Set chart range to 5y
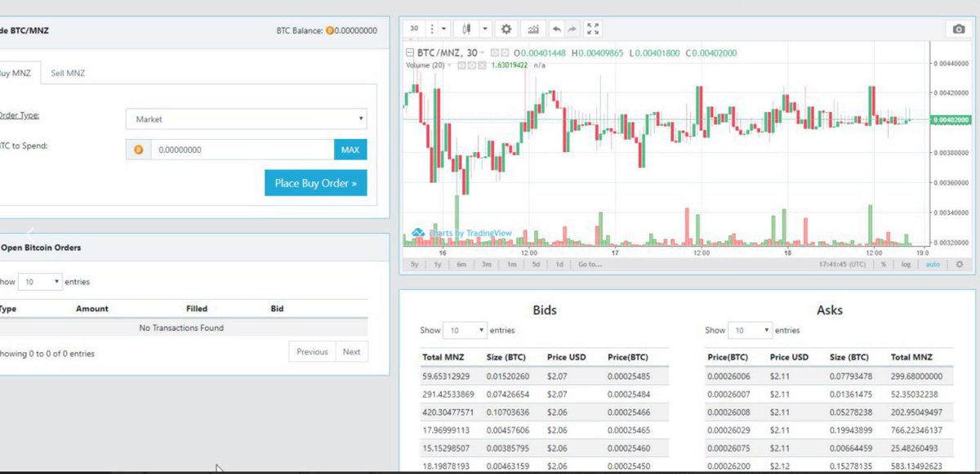This screenshot has height=474, width=980. [415, 265]
